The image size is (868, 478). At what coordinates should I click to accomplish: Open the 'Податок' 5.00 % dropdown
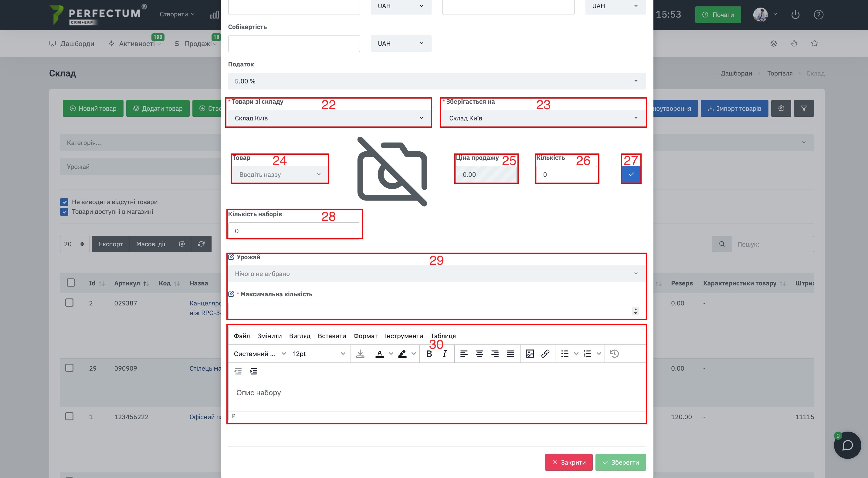pos(437,81)
